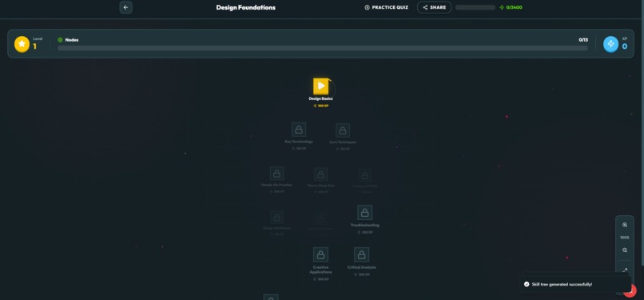Select the locked Core Techniques node
The height and width of the screenshot is (300, 644).
tap(343, 130)
